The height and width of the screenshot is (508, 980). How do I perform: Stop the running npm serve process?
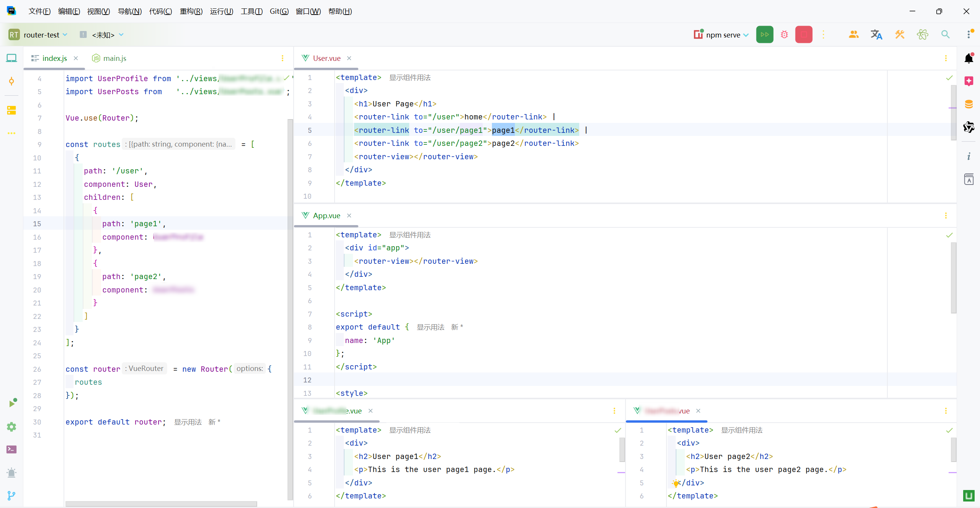click(804, 34)
